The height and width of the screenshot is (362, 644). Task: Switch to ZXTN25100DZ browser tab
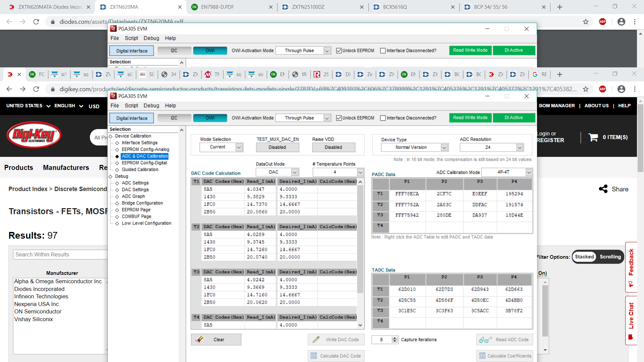[x=322, y=7]
